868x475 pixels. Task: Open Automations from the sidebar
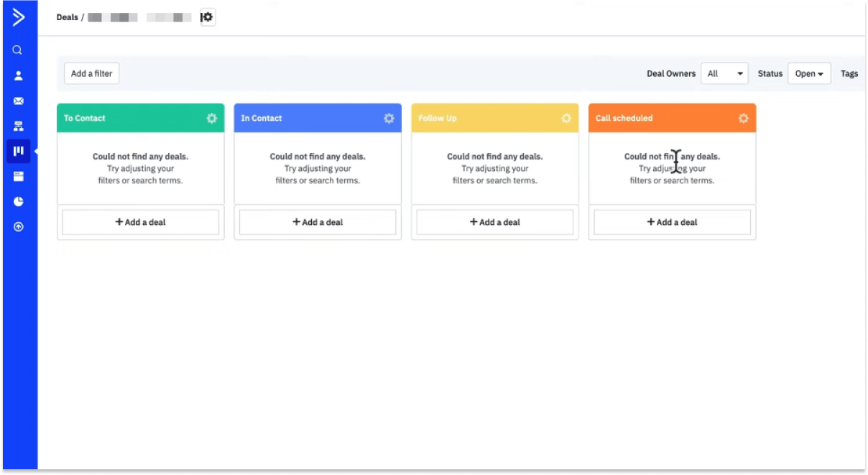pos(18,126)
